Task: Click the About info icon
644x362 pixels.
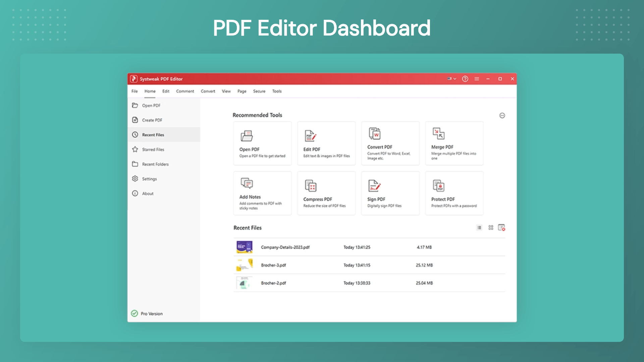Action: (x=135, y=193)
